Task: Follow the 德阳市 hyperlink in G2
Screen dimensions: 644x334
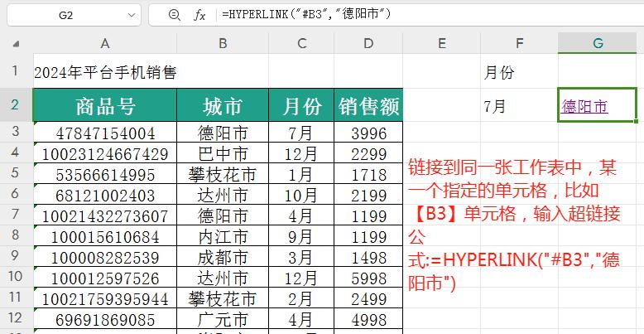Action: pyautogui.click(x=584, y=107)
